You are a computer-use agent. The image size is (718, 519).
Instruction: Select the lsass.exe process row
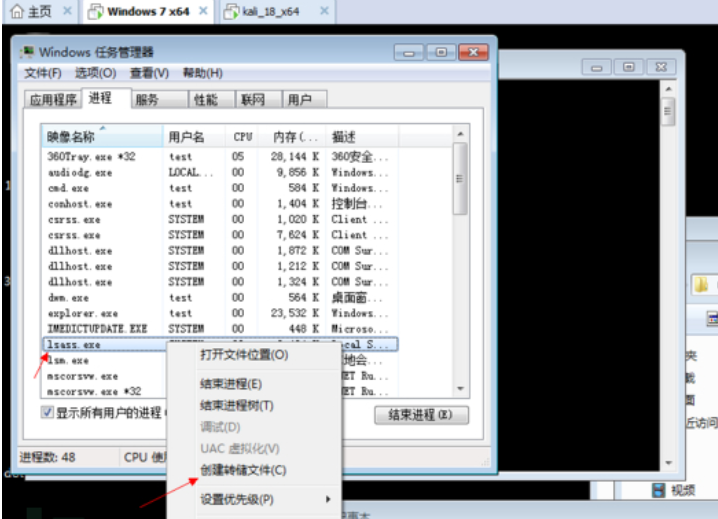(x=220, y=344)
